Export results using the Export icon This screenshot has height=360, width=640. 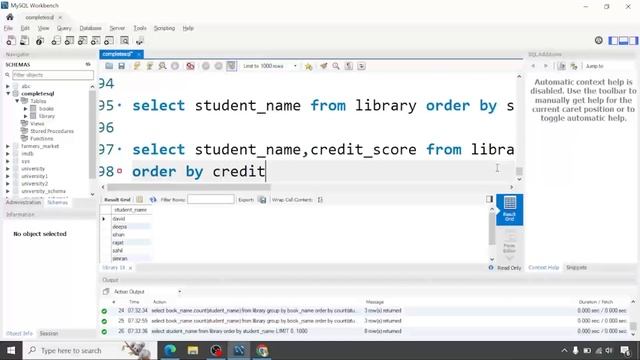pyautogui.click(x=262, y=200)
